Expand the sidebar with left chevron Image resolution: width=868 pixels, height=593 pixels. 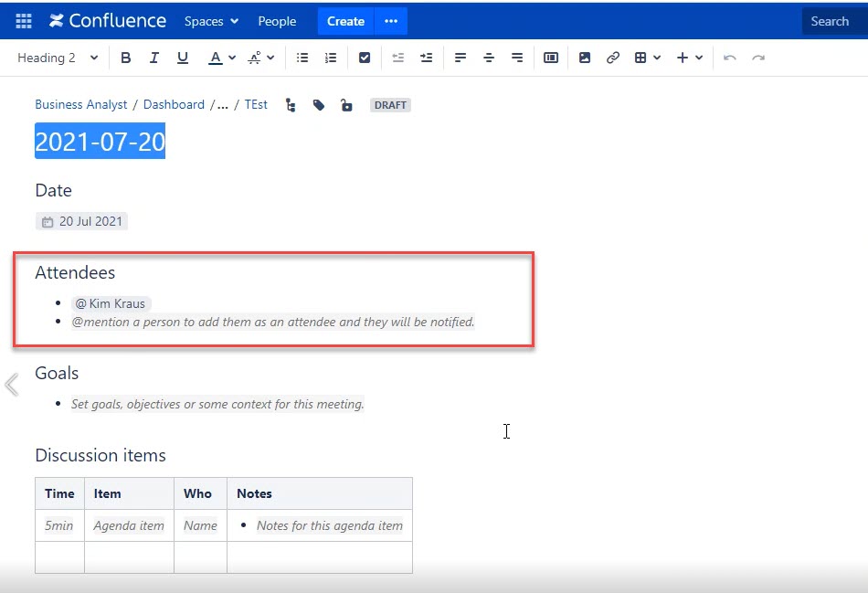12,385
